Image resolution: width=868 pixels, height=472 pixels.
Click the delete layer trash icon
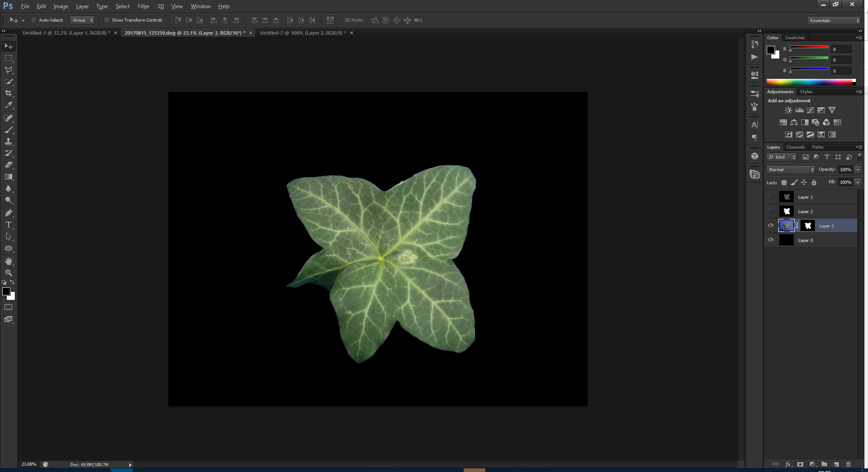pyautogui.click(x=848, y=464)
